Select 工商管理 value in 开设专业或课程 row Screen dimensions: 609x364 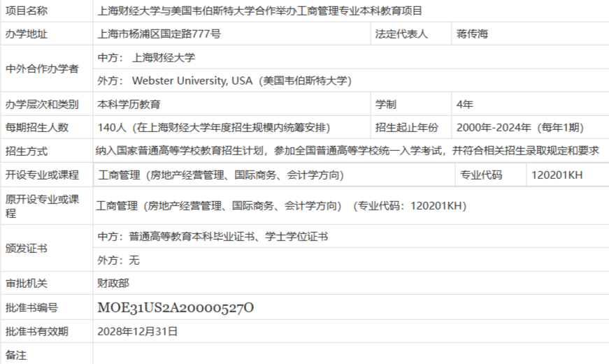pos(221,175)
